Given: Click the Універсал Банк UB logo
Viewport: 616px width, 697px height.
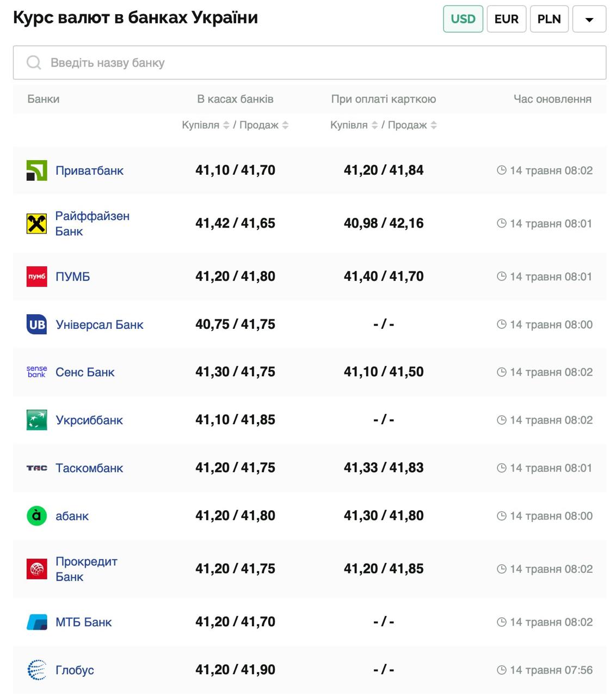Looking at the screenshot, I should [x=36, y=325].
